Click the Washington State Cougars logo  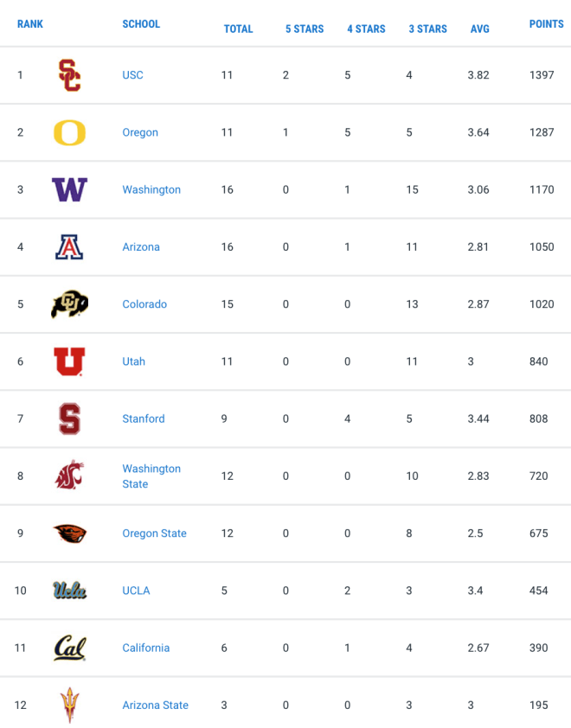(69, 475)
